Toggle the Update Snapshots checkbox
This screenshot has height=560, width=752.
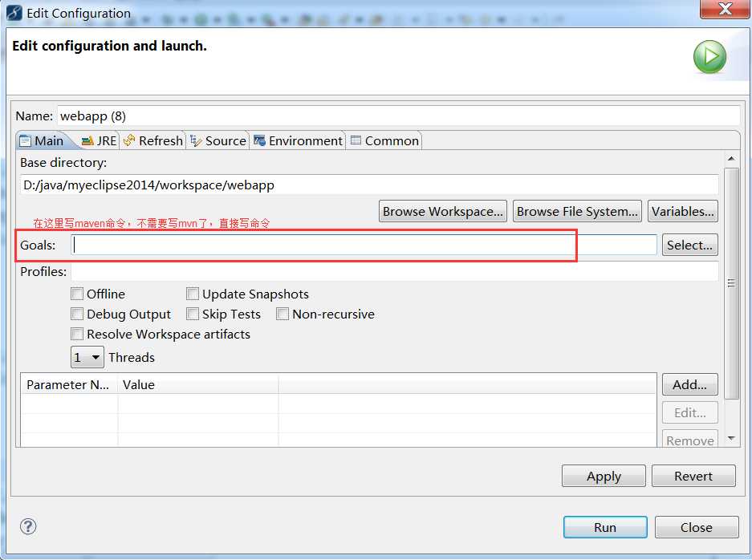pos(193,294)
